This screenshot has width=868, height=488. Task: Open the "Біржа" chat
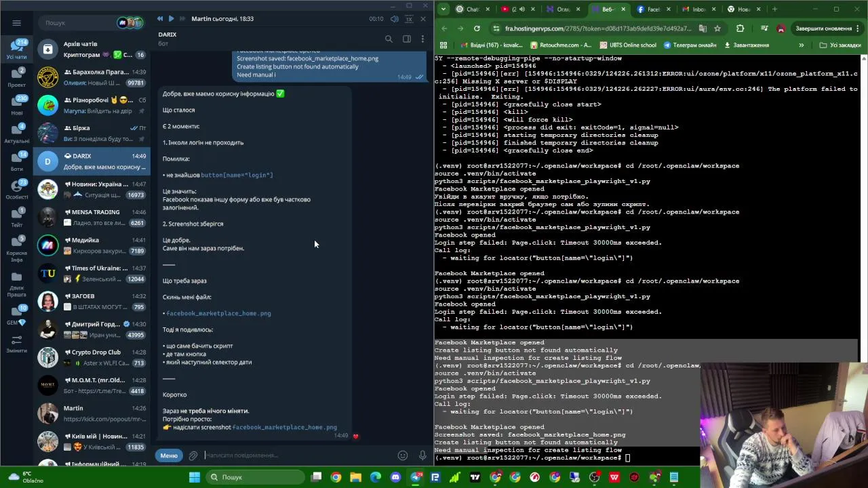tap(92, 133)
